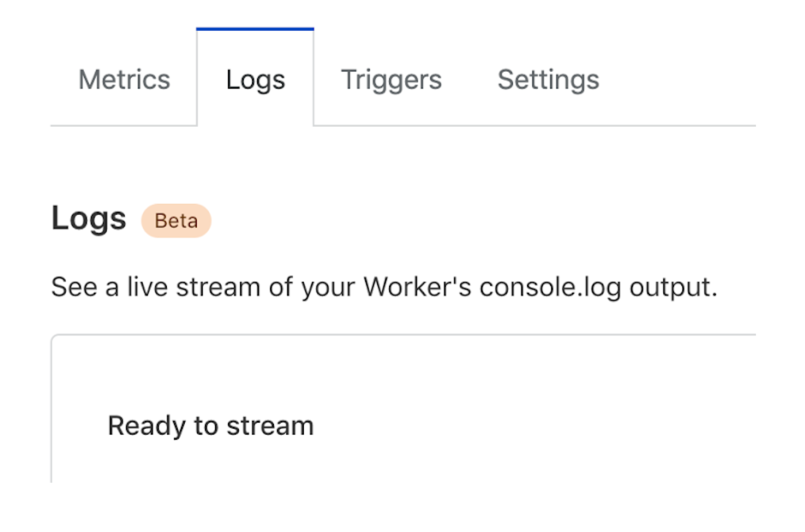Switch to the Metrics tab
Image resolution: width=805 pixels, height=532 pixels.
pos(124,79)
